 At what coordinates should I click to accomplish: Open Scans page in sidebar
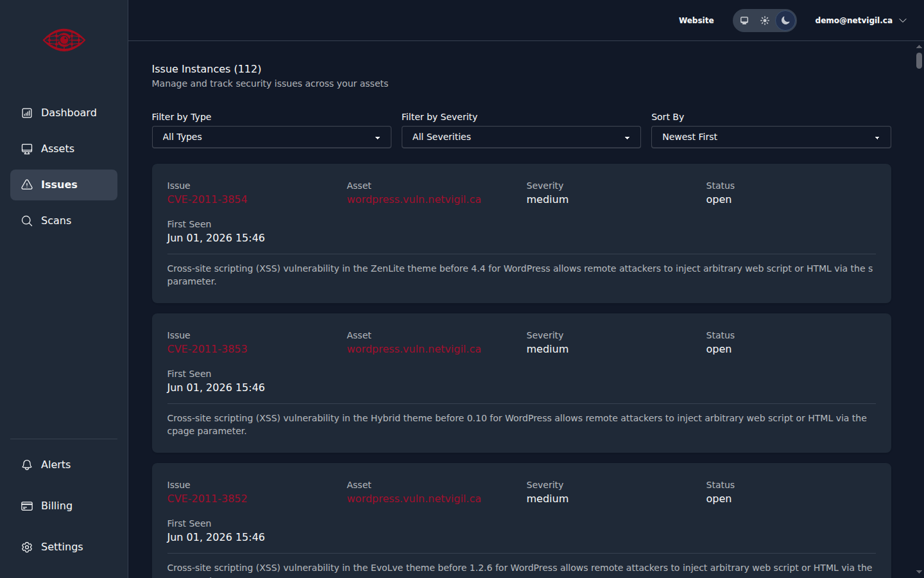coord(64,221)
